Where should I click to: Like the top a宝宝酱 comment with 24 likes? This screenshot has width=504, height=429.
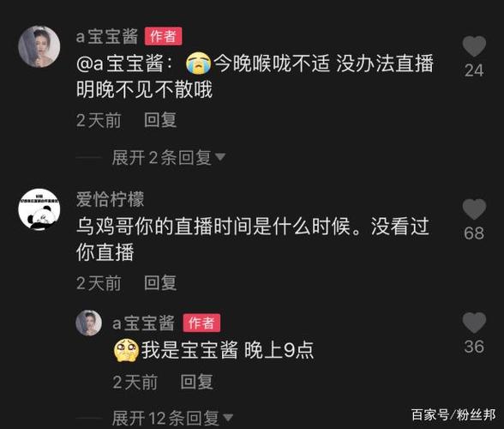(474, 46)
